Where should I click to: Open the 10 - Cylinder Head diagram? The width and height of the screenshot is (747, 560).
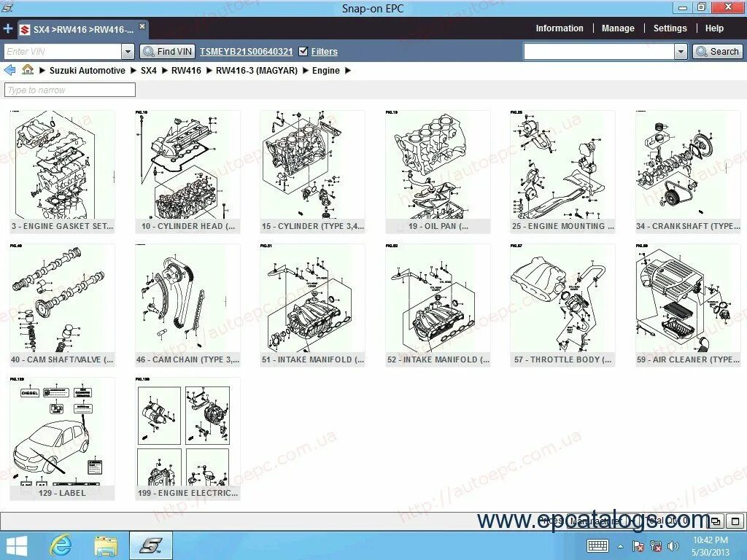[x=187, y=172]
